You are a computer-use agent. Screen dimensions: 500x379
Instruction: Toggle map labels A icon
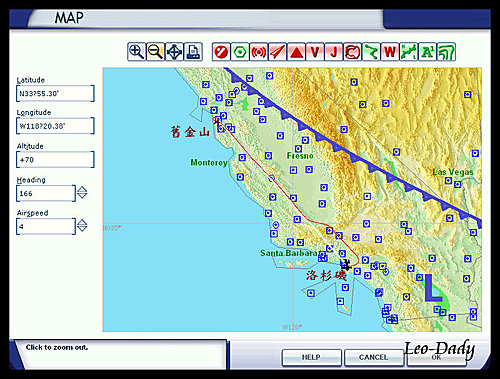(427, 52)
